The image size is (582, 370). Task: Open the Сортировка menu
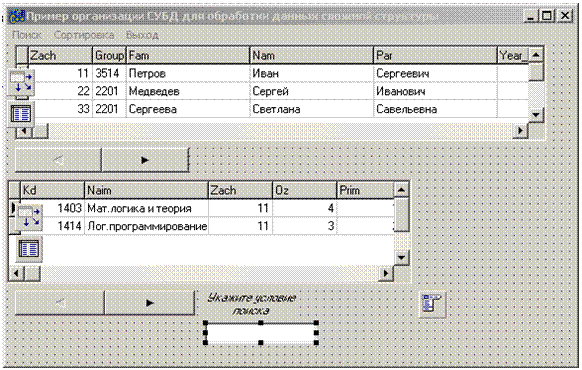tap(84, 35)
